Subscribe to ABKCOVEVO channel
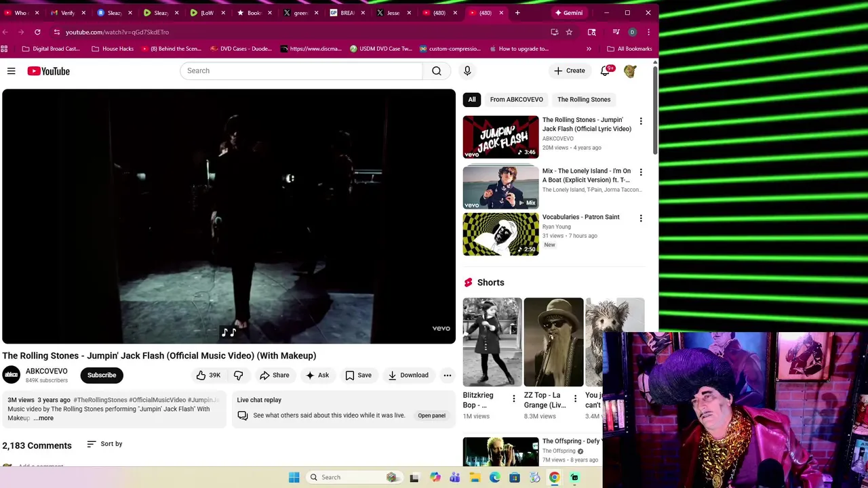 click(x=102, y=375)
